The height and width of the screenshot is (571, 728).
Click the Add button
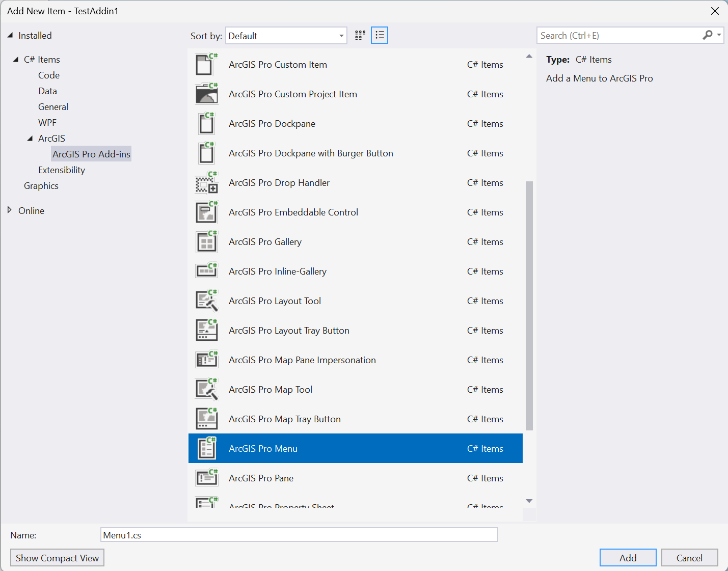(628, 558)
